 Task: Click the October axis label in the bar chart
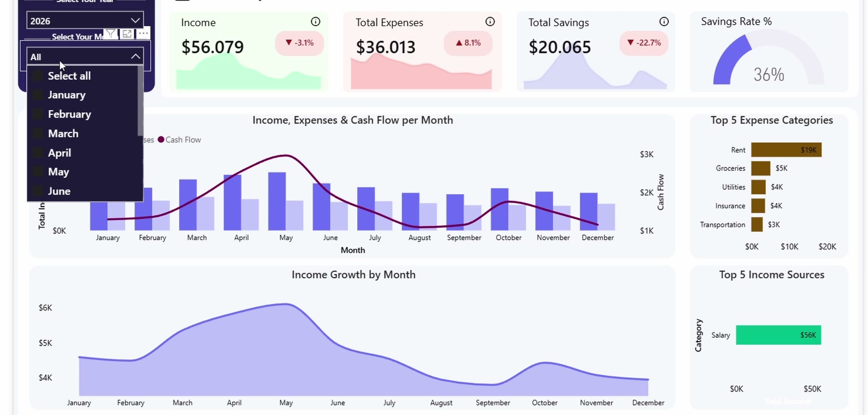[509, 238]
